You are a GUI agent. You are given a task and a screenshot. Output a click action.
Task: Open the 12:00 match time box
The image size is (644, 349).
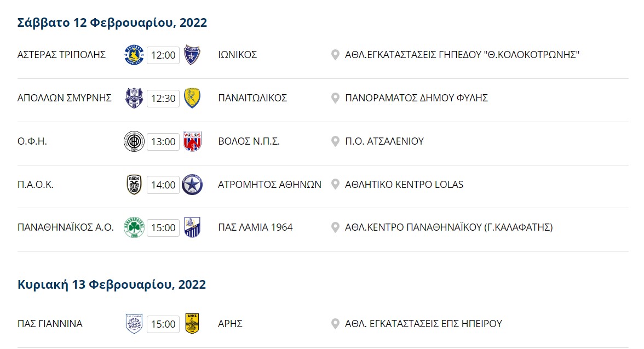click(163, 55)
